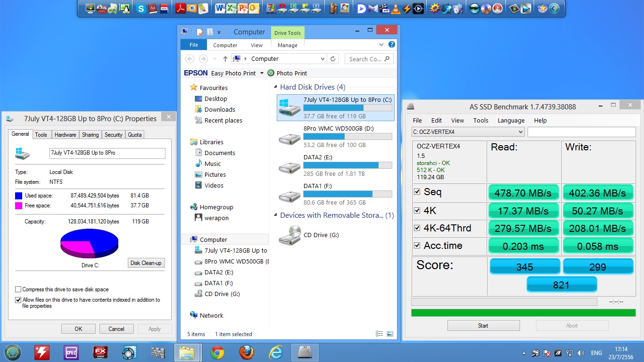The width and height of the screenshot is (644, 362).
Task: Click the magenta Free space color swatch
Action: click(19, 206)
